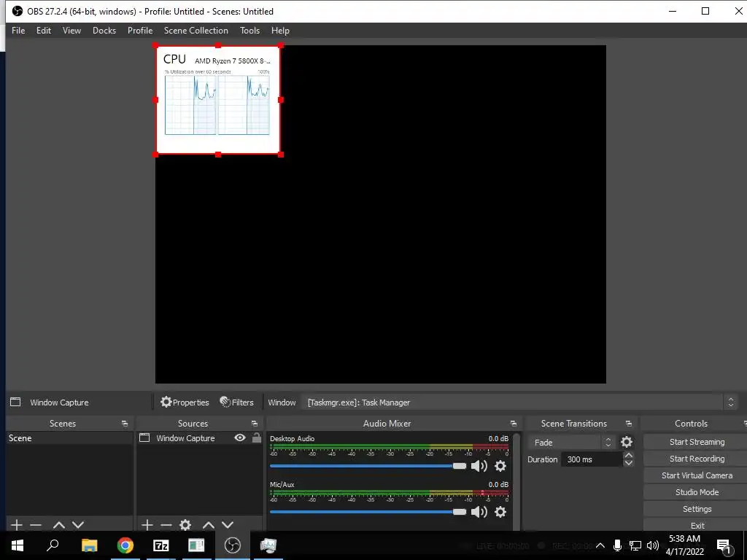The height and width of the screenshot is (560, 747).
Task: Pop out the Audio Mixer dock
Action: (x=513, y=424)
